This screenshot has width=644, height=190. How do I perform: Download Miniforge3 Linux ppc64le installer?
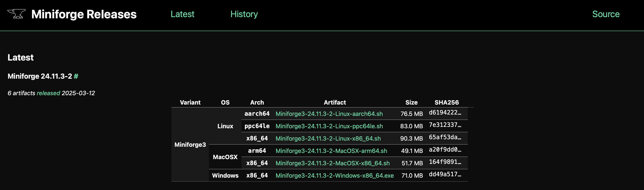(x=329, y=126)
